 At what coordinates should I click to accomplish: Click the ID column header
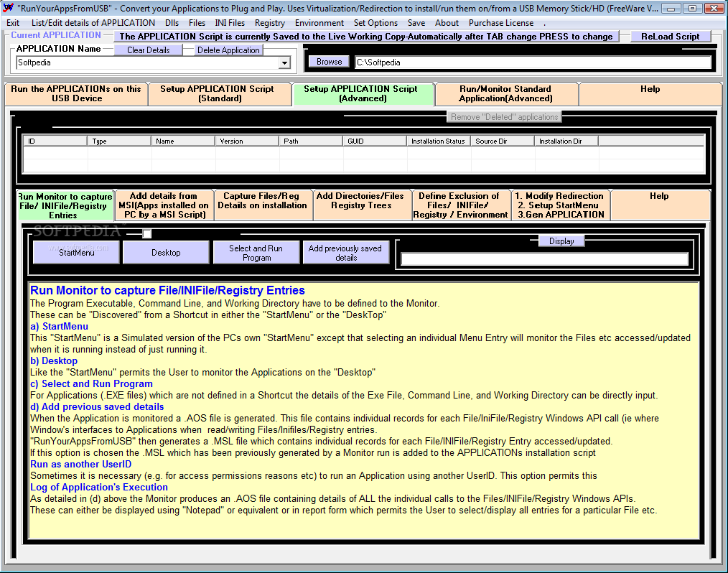(55, 141)
